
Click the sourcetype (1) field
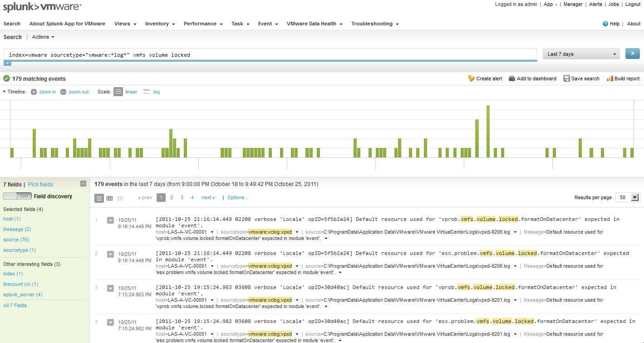tap(20, 250)
